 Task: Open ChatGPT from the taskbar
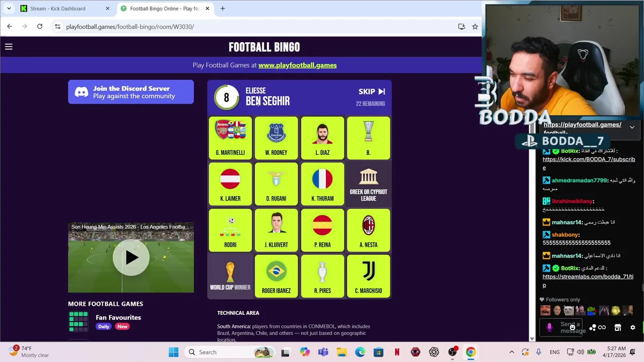click(434, 352)
